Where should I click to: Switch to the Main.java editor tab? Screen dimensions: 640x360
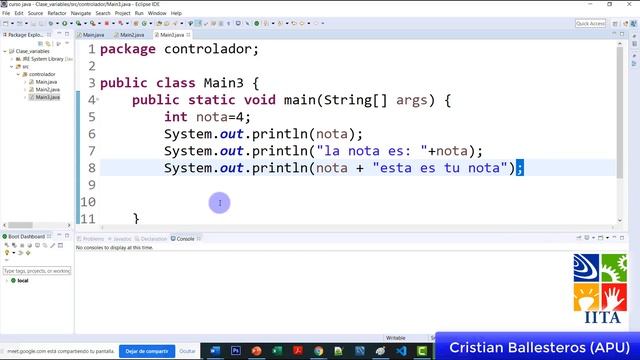[93, 35]
